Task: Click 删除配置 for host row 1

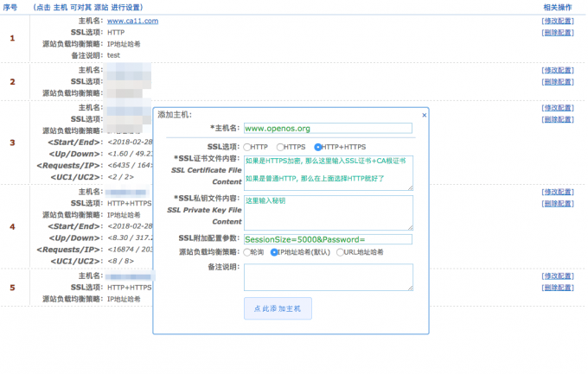Action: (x=558, y=32)
